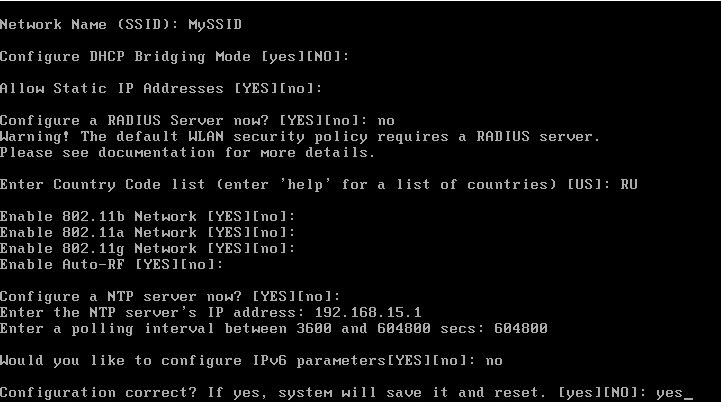Click the Configure a NTP server prompt
This screenshot has height=402, width=721.
(170, 297)
